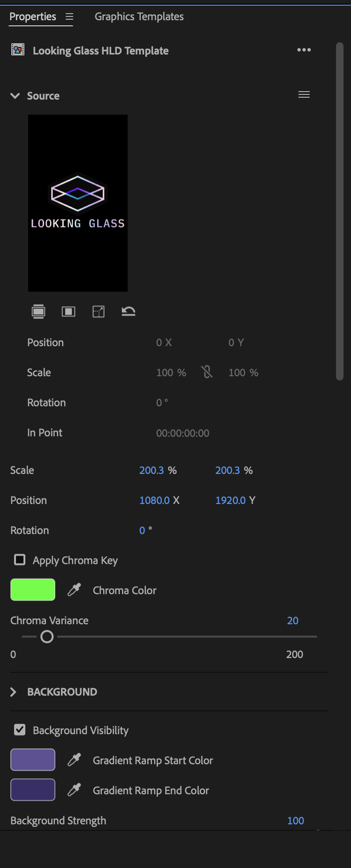
Task: Open the green Chroma Color swatch
Action: click(33, 590)
